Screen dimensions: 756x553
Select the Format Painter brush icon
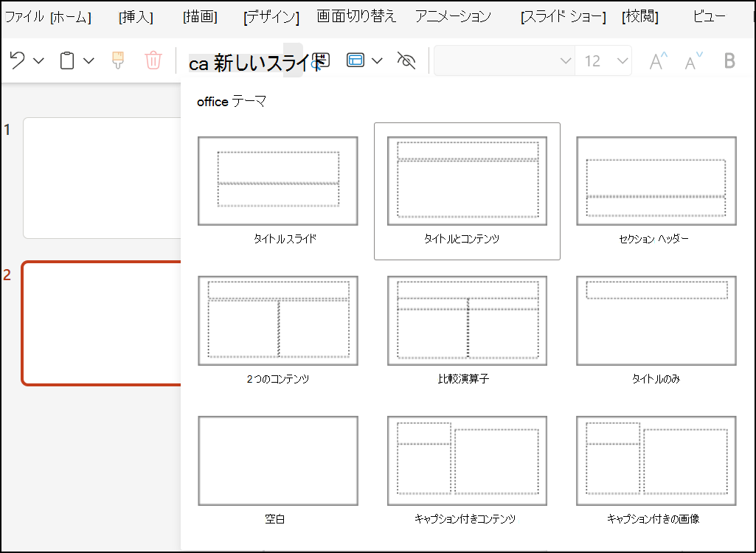[118, 60]
